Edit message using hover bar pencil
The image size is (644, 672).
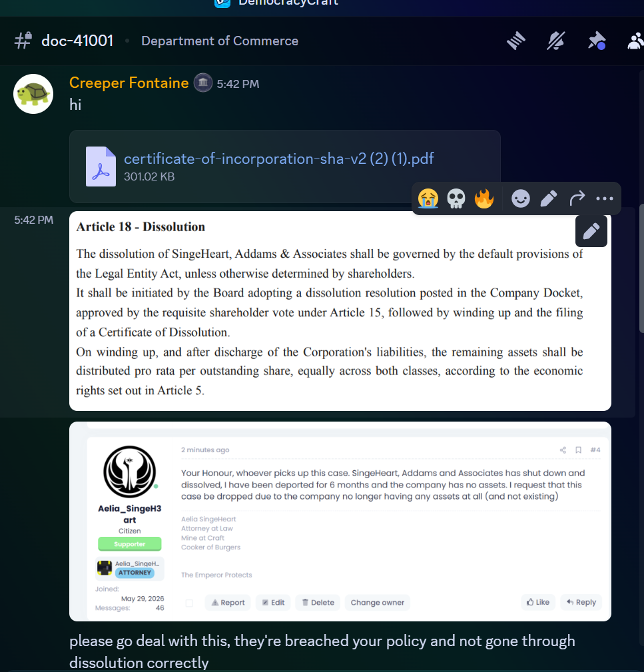[x=549, y=198]
